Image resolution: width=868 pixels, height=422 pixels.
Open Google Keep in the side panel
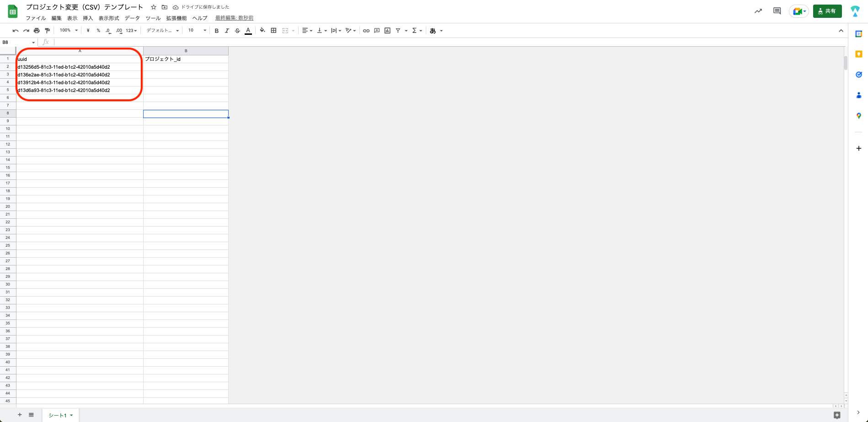pyautogui.click(x=858, y=54)
